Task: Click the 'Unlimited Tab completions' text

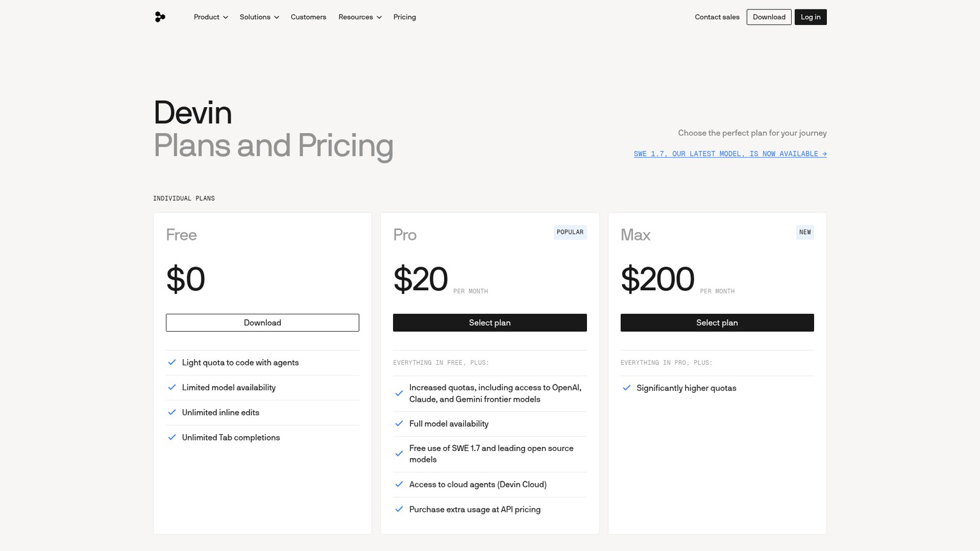Action: coord(230,437)
